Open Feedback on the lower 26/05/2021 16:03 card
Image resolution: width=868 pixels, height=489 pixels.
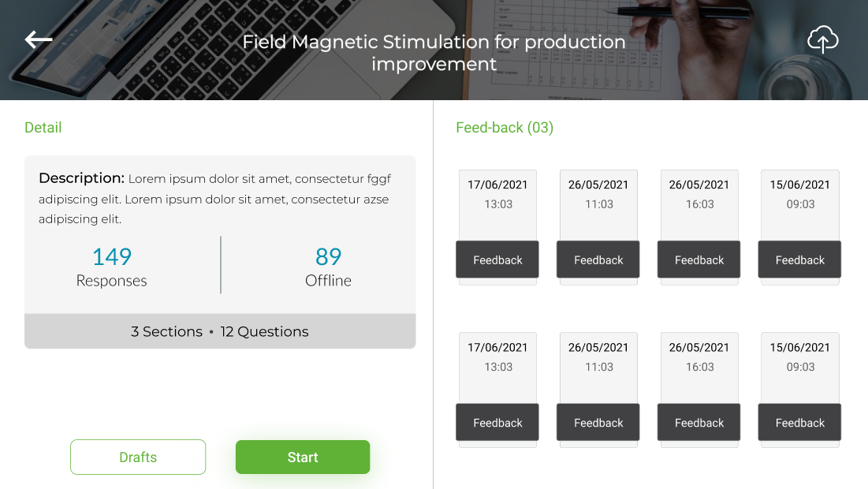[x=699, y=423]
